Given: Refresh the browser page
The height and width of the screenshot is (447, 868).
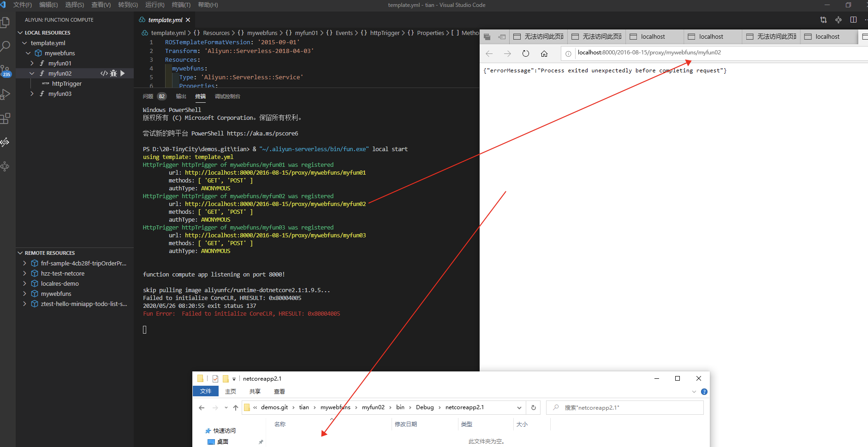Looking at the screenshot, I should point(526,53).
